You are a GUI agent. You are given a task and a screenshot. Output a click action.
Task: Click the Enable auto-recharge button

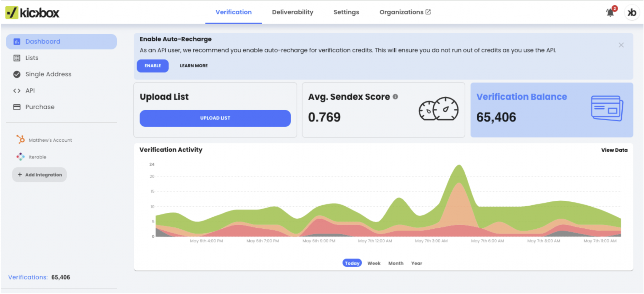click(x=153, y=66)
